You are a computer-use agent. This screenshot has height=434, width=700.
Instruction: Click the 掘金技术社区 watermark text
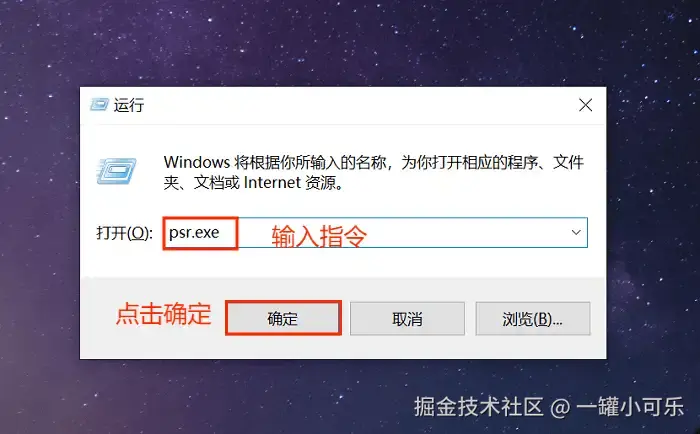pos(478,406)
